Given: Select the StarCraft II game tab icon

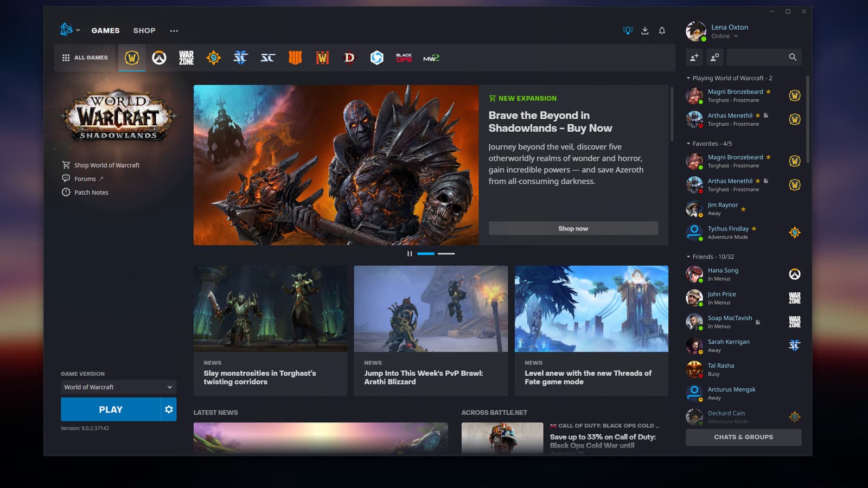Looking at the screenshot, I should point(240,57).
